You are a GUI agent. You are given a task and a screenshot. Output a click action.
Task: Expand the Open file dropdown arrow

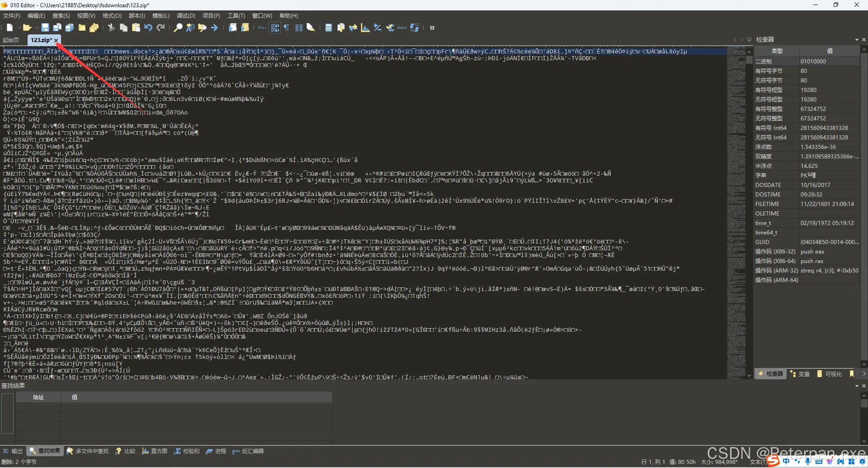pos(36,28)
